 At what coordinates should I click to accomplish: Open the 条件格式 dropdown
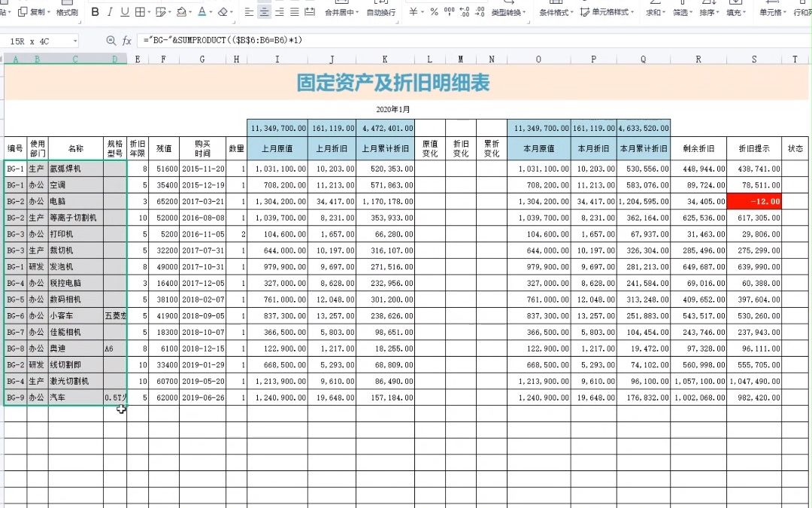point(555,11)
